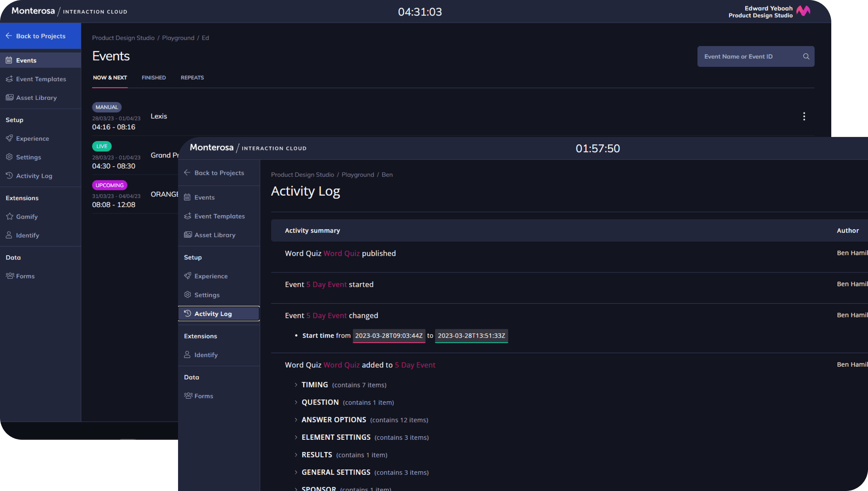Expand the ELEMENT SETTINGS section
The image size is (868, 491).
(296, 437)
